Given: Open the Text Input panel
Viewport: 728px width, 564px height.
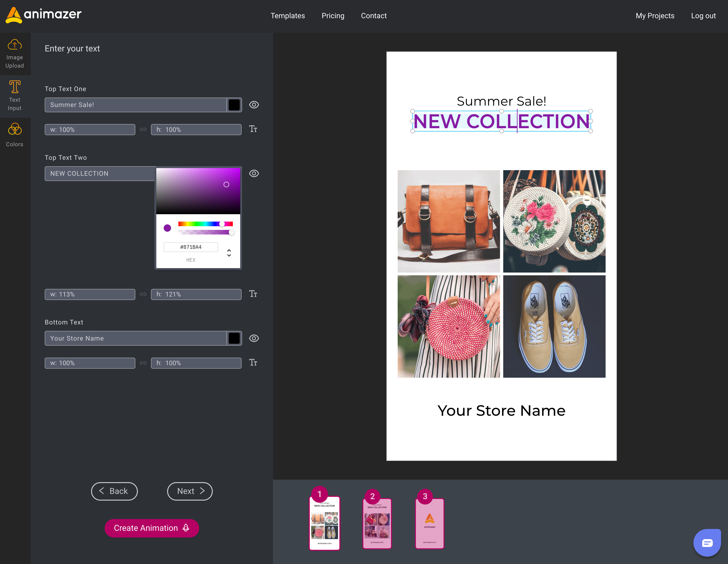Looking at the screenshot, I should [15, 96].
